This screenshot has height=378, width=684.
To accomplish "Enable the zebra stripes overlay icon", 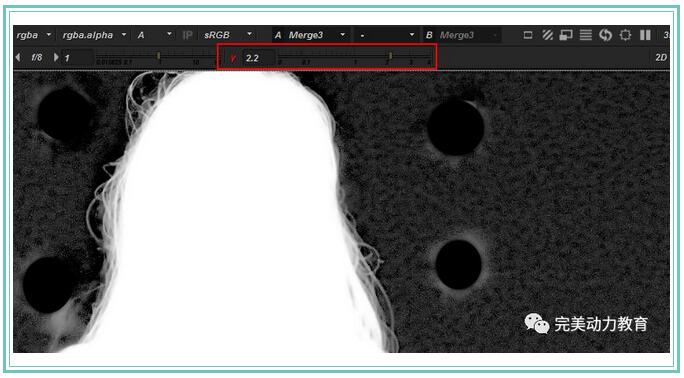I will tap(547, 35).
